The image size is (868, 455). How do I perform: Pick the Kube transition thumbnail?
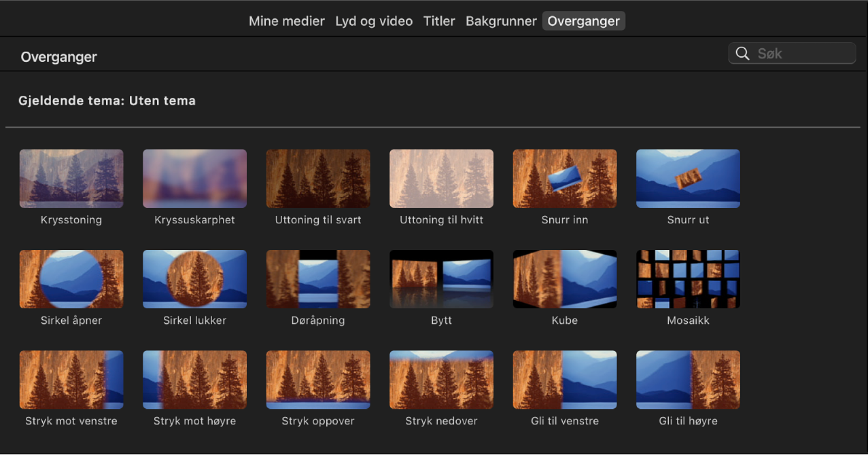pos(565,279)
